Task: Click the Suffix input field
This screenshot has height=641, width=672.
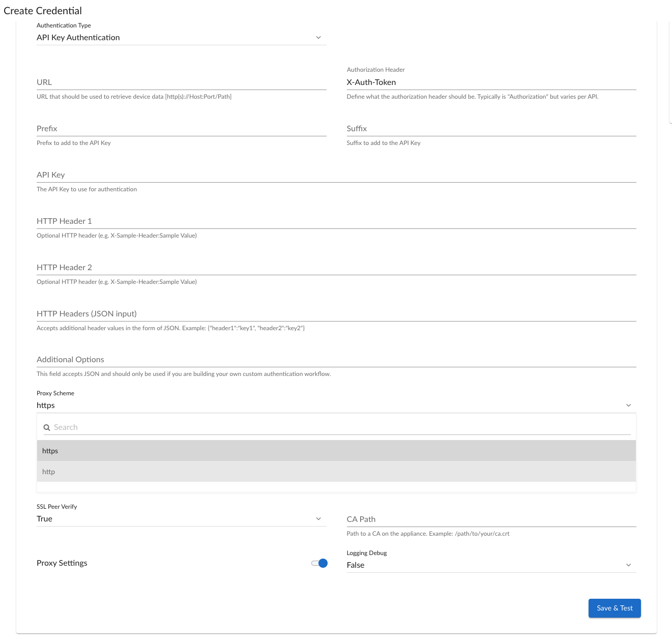Action: click(491, 129)
